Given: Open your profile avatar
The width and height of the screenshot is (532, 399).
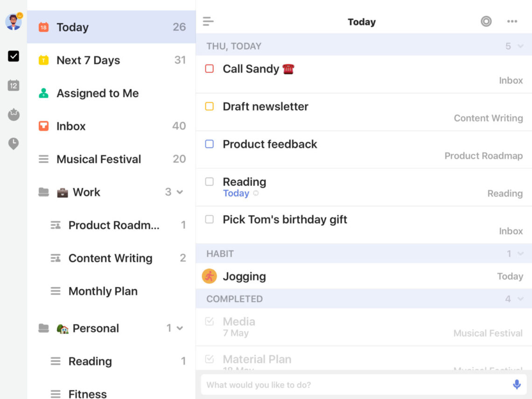Looking at the screenshot, I should (13, 21).
